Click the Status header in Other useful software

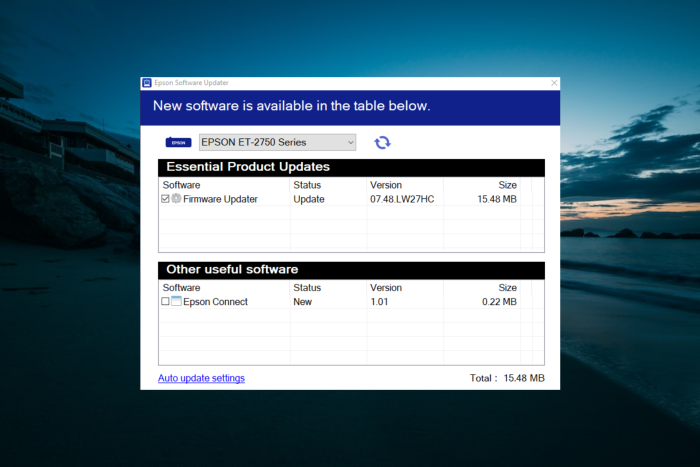pos(307,288)
